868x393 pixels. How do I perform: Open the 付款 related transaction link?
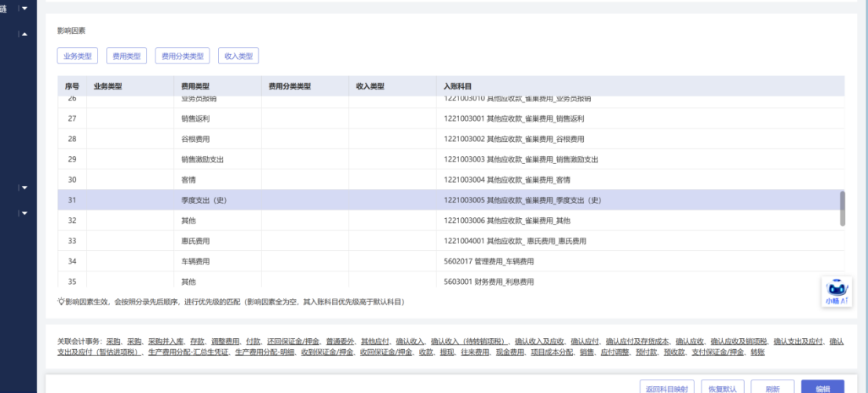point(253,341)
